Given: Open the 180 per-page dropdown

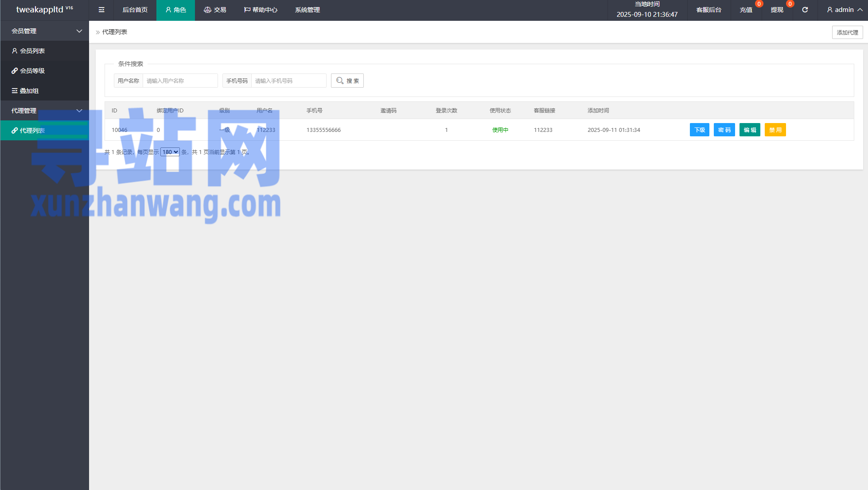Looking at the screenshot, I should [x=170, y=152].
